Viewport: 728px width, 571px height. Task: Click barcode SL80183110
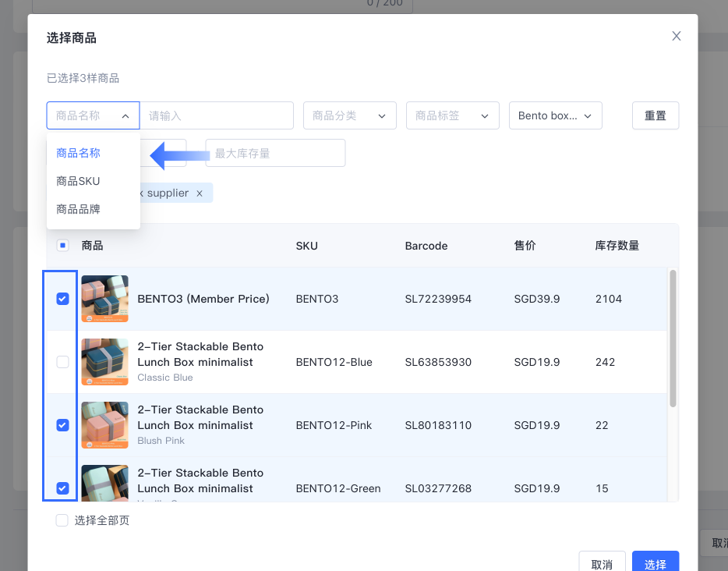(438, 425)
